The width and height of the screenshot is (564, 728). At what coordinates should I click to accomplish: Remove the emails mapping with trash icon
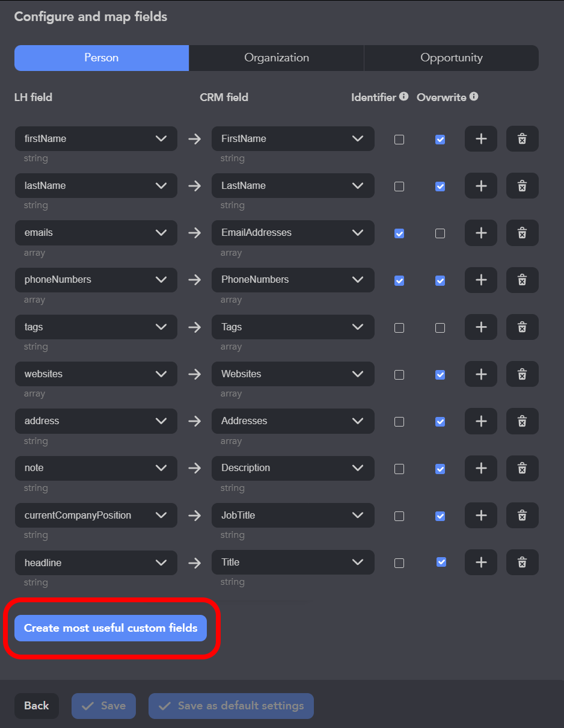(x=522, y=233)
